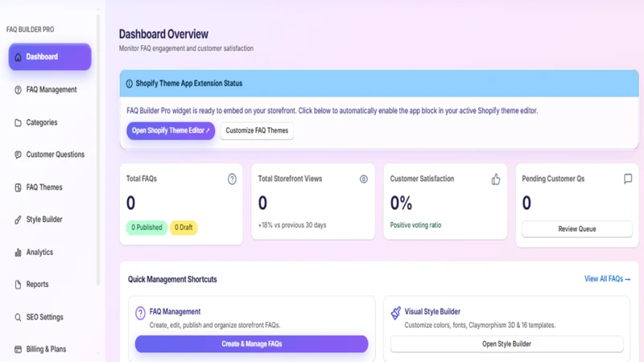Click the FAQ Themes layout icon
The image size is (644, 362).
click(x=18, y=187)
